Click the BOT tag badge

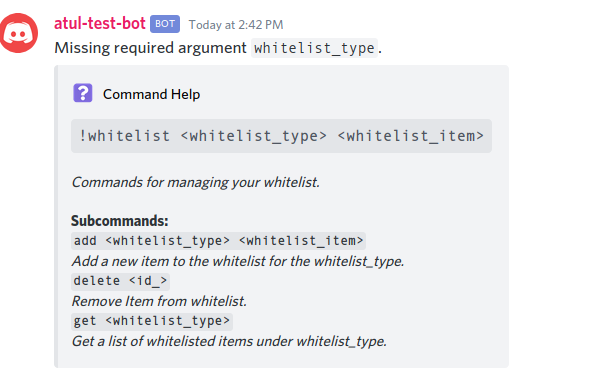pyautogui.click(x=165, y=24)
